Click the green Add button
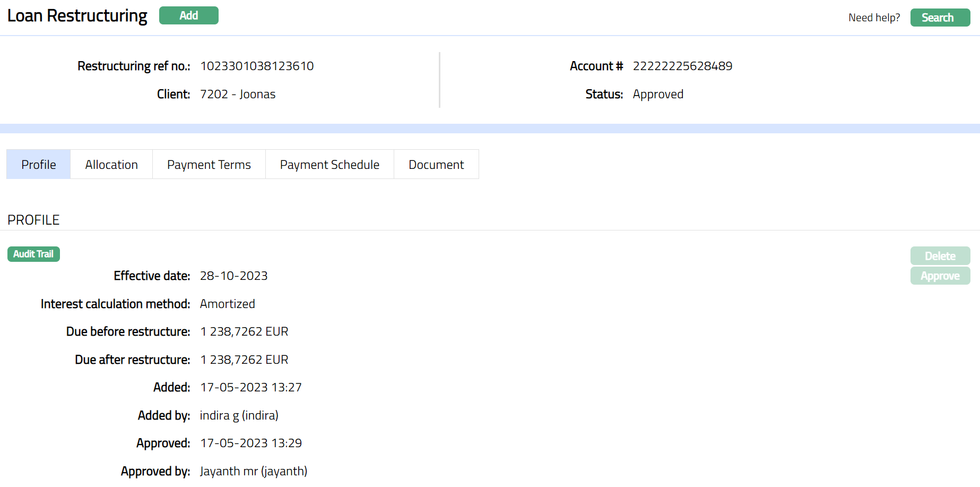This screenshot has width=980, height=487. [x=188, y=15]
